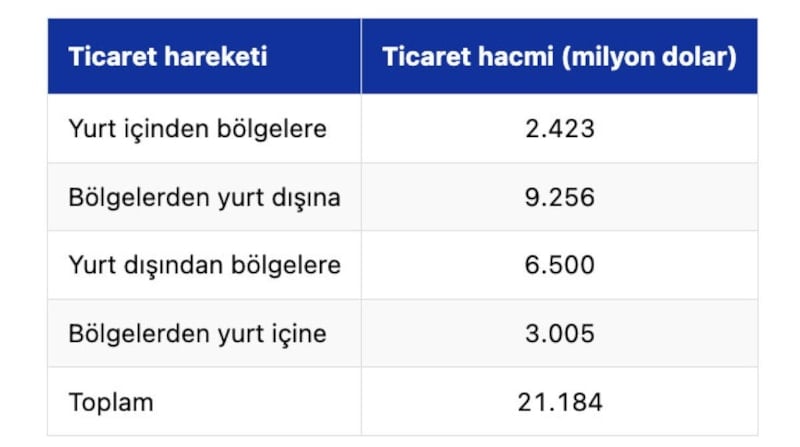This screenshot has width=800, height=447.
Task: Click the 'Bölgelerden yurt dışına' row label
Action: coord(205,197)
